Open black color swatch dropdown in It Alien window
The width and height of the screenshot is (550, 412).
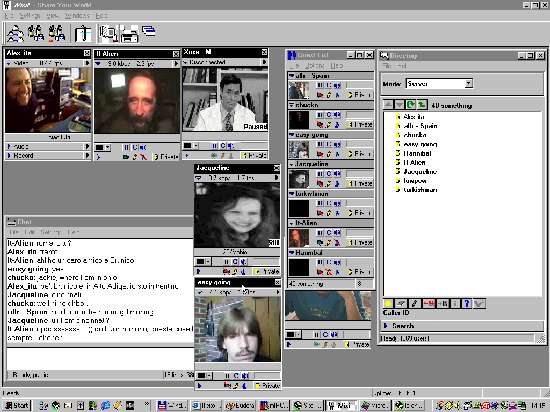pyautogui.click(x=103, y=148)
